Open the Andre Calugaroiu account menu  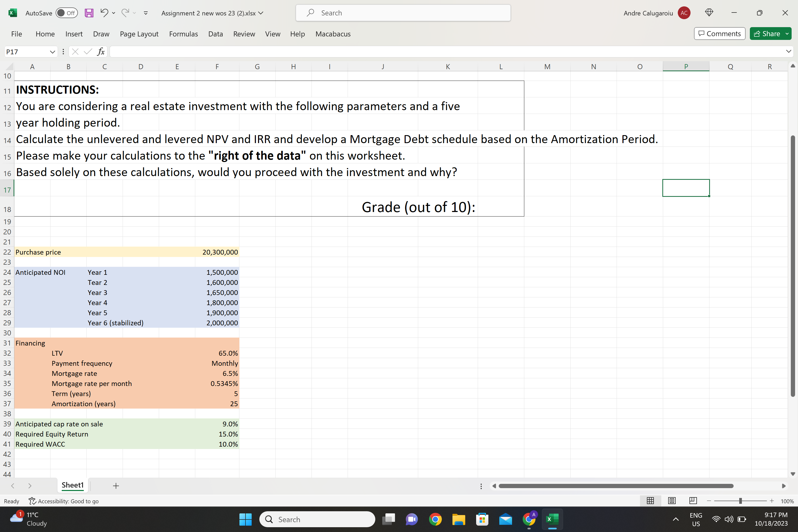pos(684,13)
